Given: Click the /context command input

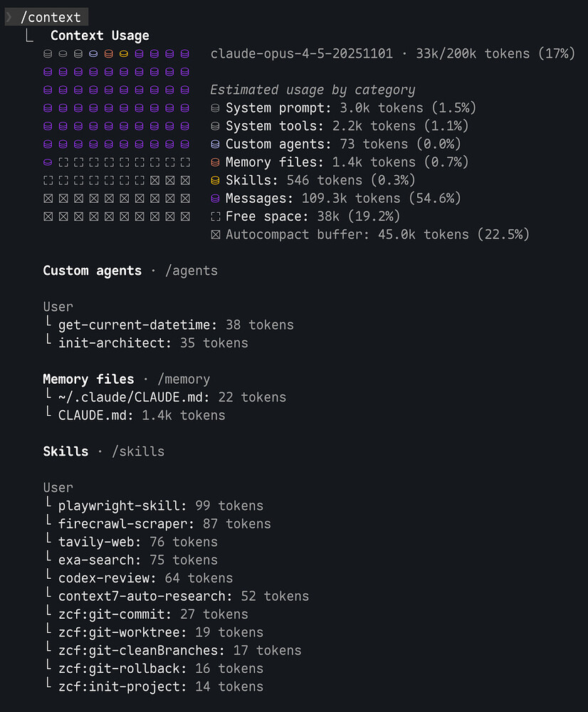Looking at the screenshot, I should [51, 17].
